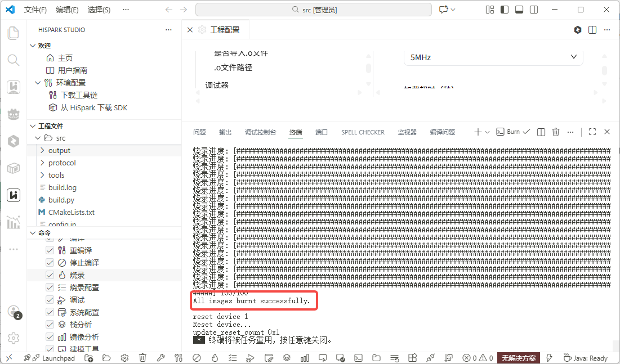The width and height of the screenshot is (620, 364).
Task: Switch to the 端口 panel tab
Action: coord(322,132)
